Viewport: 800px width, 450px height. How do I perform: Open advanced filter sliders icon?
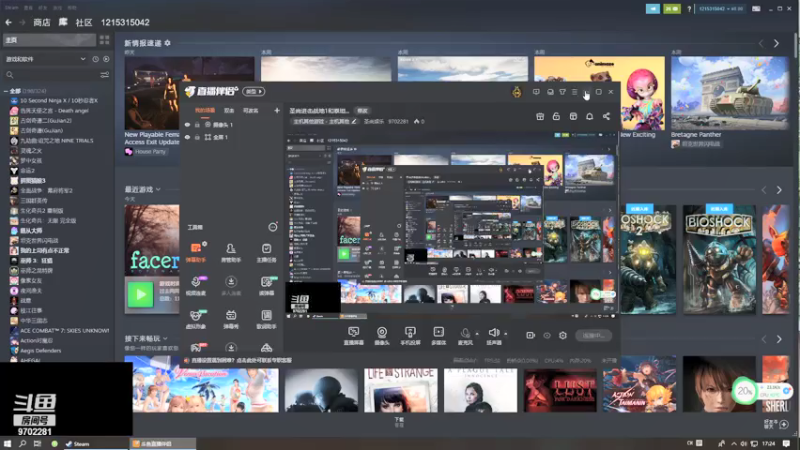[x=105, y=75]
